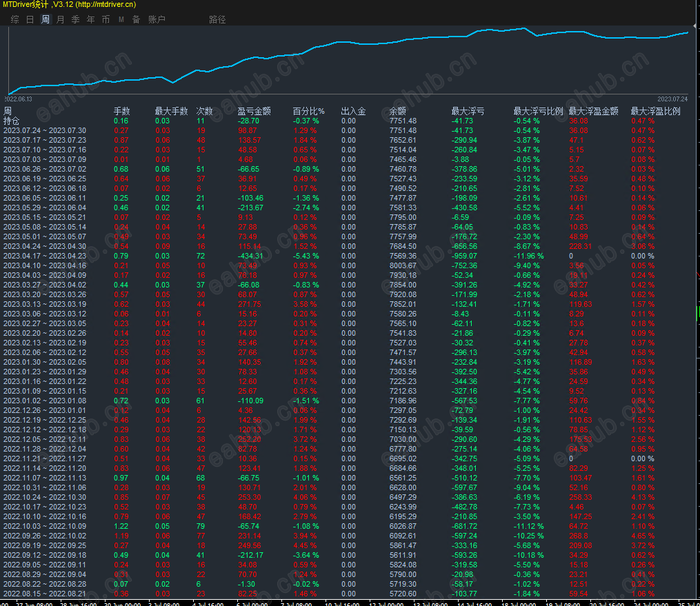The height and width of the screenshot is (606, 700).
Task: Switch to the 综 summary tab
Action: click(14, 19)
